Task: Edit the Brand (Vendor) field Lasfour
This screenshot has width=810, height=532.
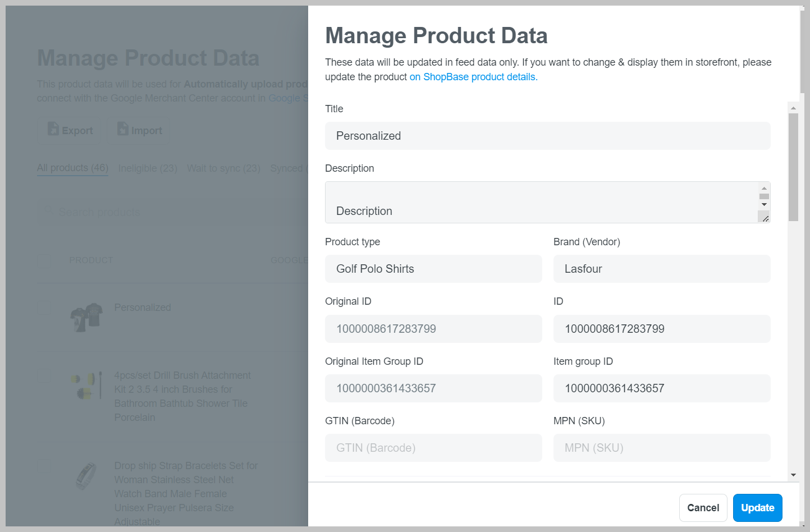Action: coord(662,269)
